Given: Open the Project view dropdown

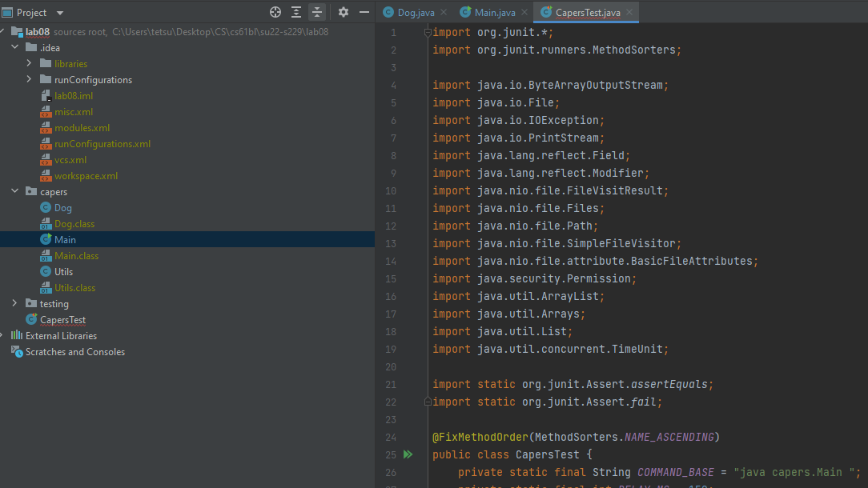Looking at the screenshot, I should pos(60,13).
